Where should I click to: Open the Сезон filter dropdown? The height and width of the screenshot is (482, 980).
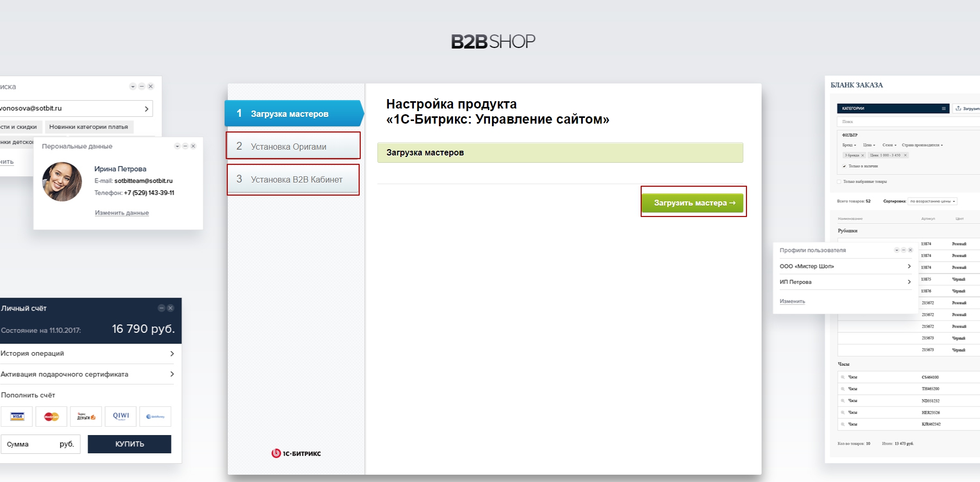point(889,145)
